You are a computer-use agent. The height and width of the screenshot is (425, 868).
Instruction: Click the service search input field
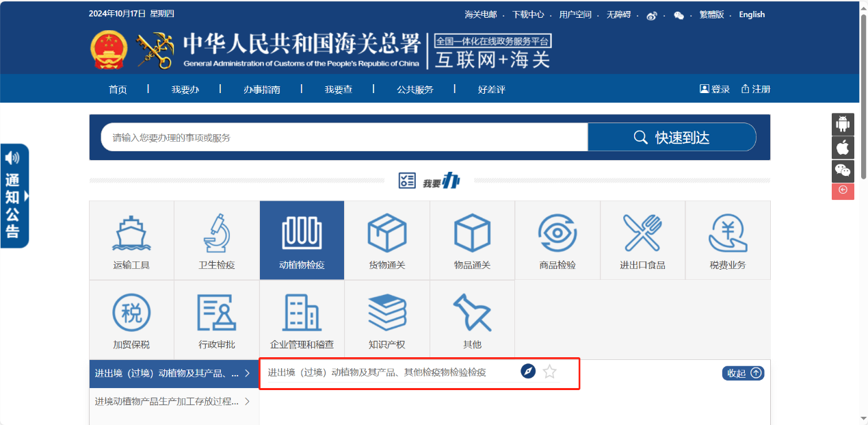[342, 138]
